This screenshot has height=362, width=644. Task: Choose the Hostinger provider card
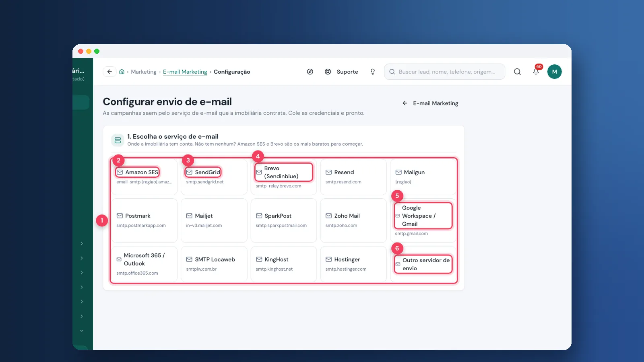(353, 264)
